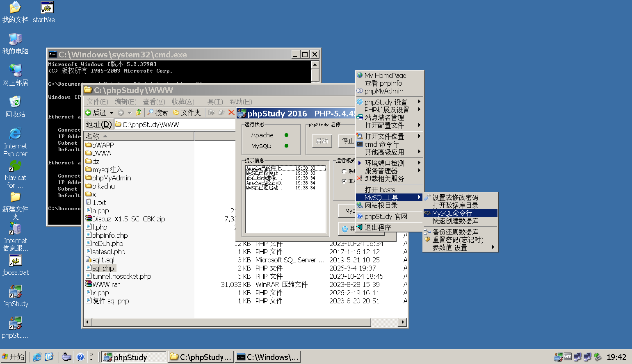This screenshot has width=632, height=364.
Task: Select the tunnel.nosocket.php file
Action: pyautogui.click(x=119, y=276)
